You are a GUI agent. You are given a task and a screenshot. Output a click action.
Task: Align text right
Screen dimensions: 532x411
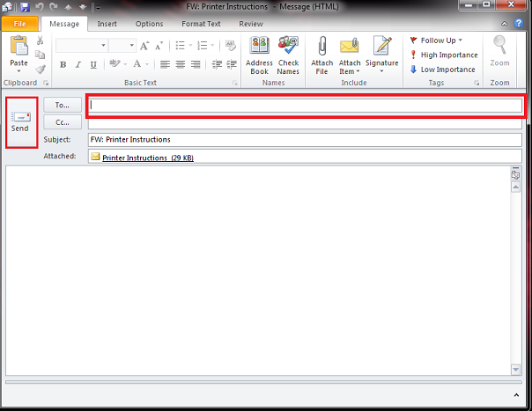point(196,64)
